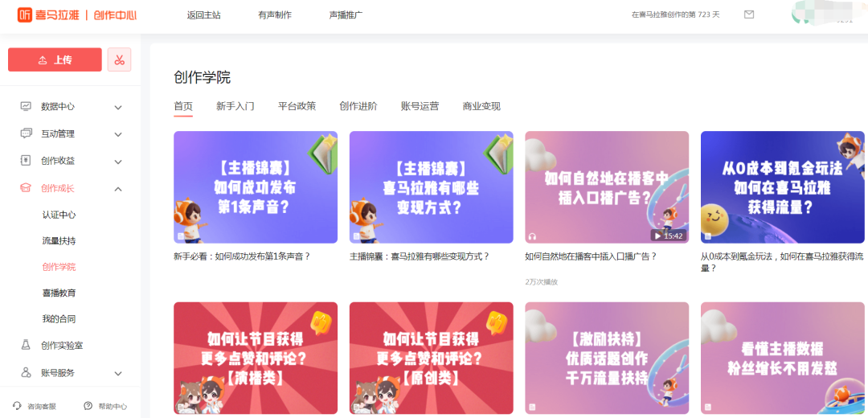Click the 帮助中心 question mark icon

coord(88,406)
